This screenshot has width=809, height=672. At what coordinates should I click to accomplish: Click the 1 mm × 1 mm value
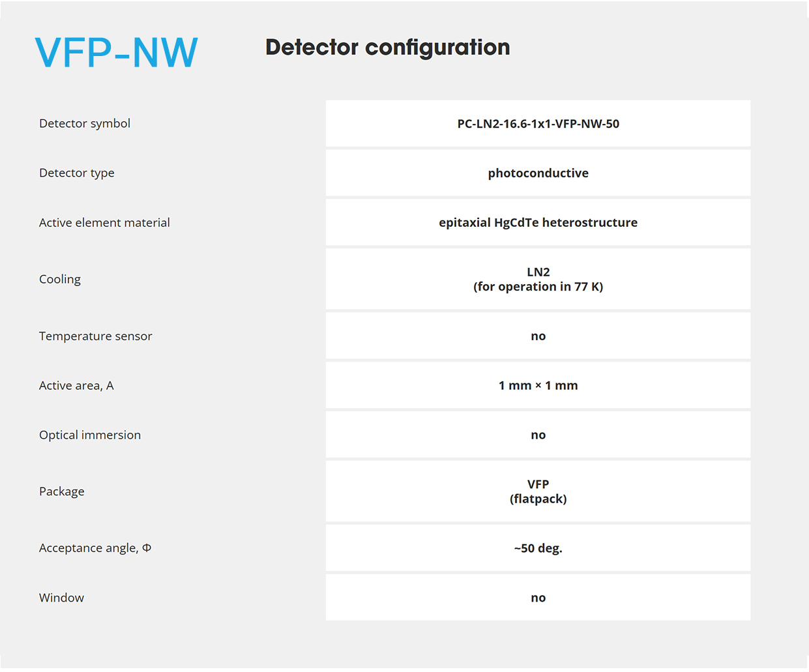pyautogui.click(x=538, y=386)
